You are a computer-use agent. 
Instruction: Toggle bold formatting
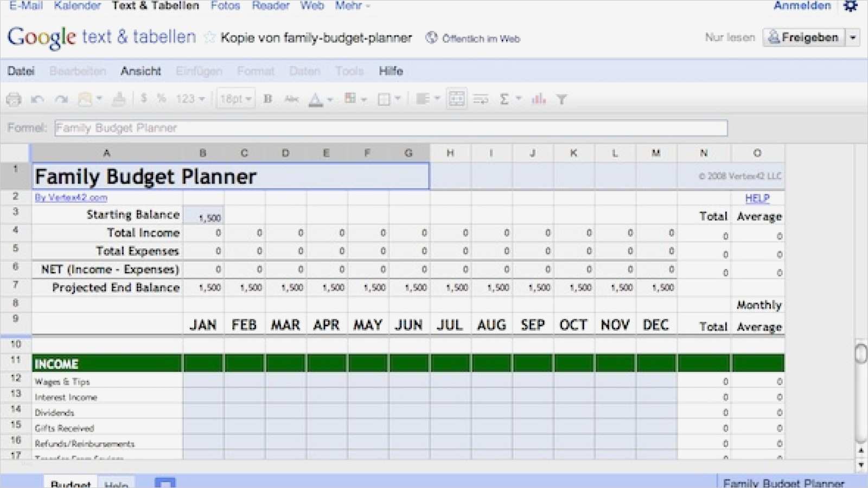[267, 99]
